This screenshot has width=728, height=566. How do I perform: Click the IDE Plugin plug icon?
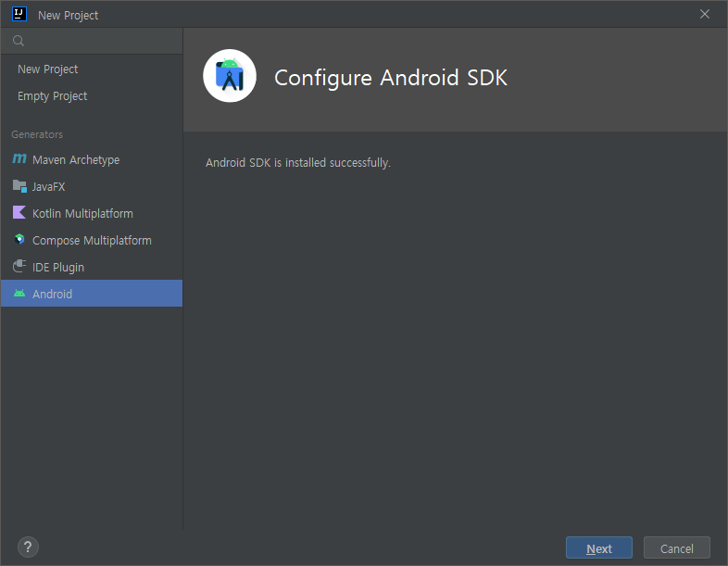click(x=19, y=267)
